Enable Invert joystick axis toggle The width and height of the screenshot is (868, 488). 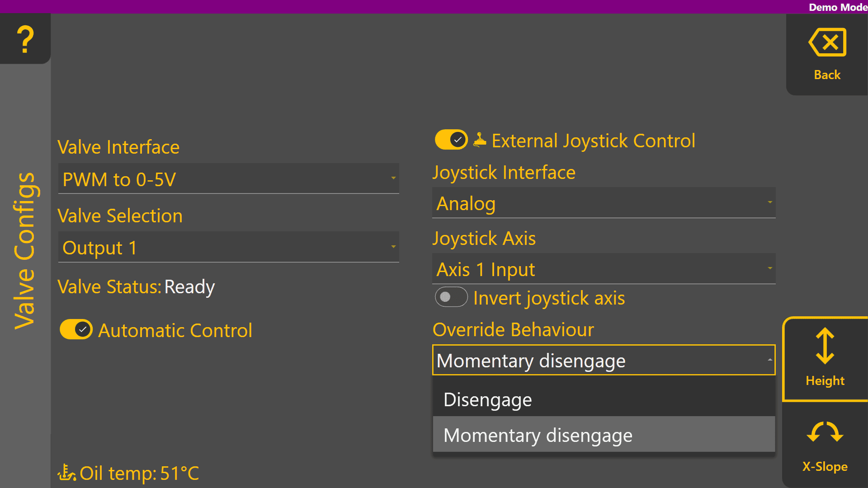coord(451,297)
